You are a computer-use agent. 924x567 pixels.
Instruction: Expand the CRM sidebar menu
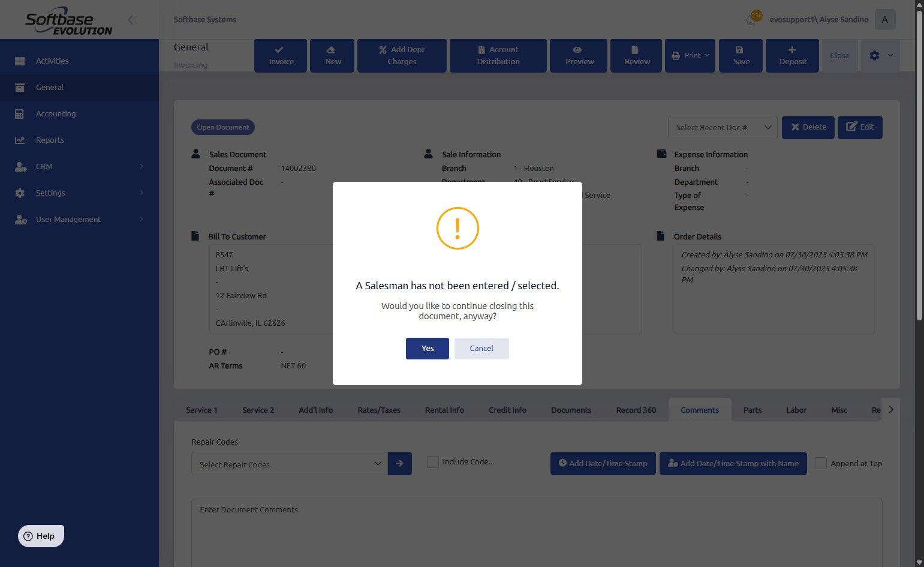79,166
